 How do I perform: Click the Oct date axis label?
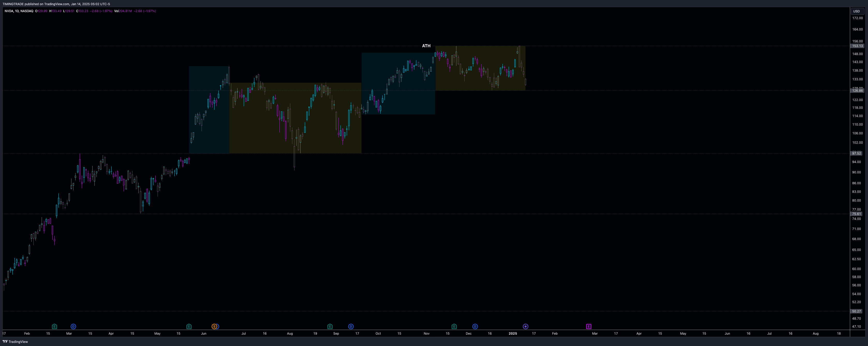378,334
